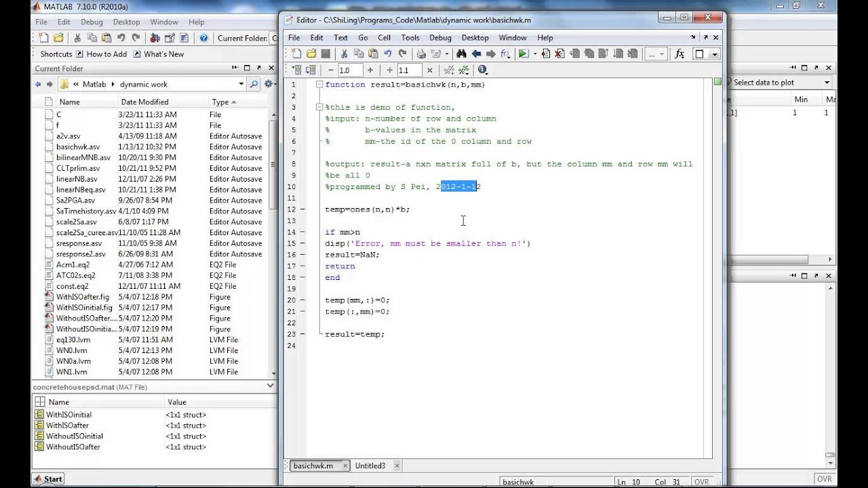Screen dimensions: 868x488
Task: Undock the Current Folder panel
Action: pyautogui.click(x=258, y=68)
